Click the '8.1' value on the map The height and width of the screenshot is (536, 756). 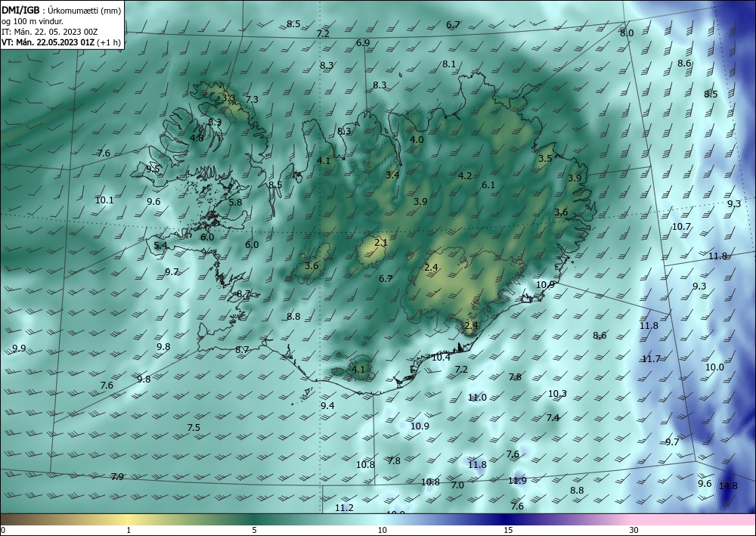click(x=449, y=64)
